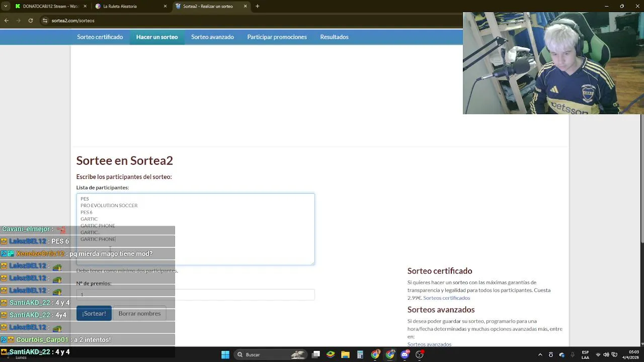
Task: Open volume control tray icon
Action: 606,354
